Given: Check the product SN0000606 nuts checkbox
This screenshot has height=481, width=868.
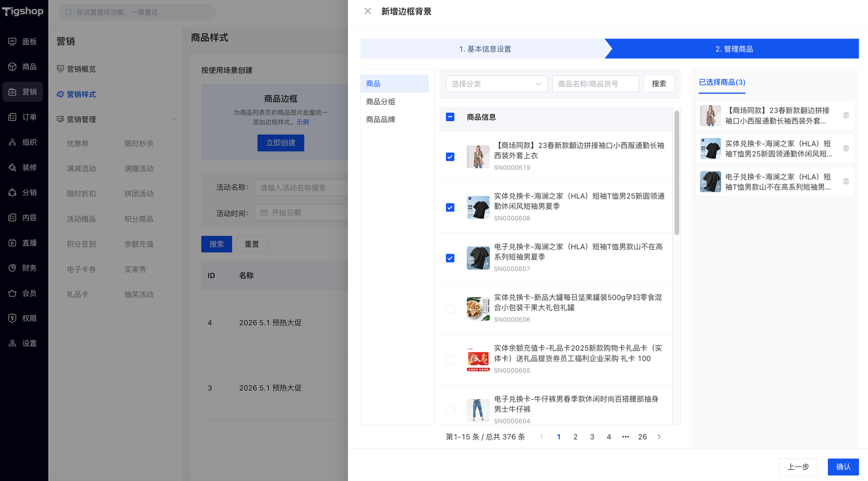Looking at the screenshot, I should click(x=450, y=309).
